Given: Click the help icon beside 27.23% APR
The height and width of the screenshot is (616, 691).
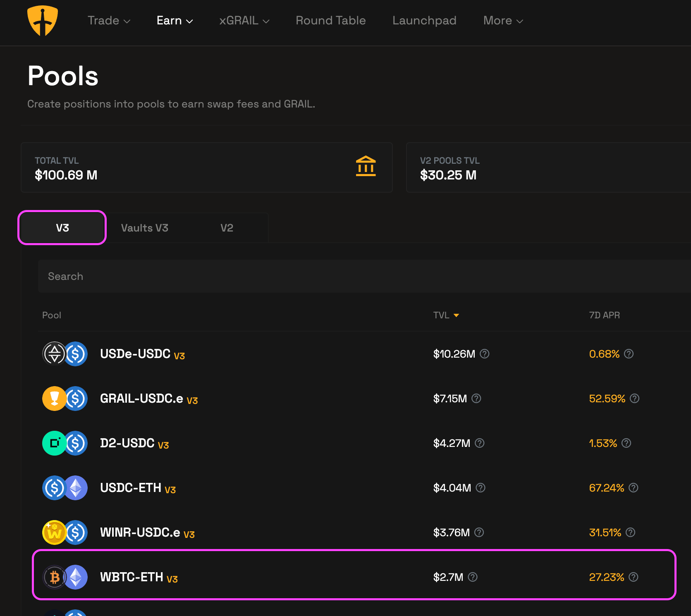Looking at the screenshot, I should (634, 577).
